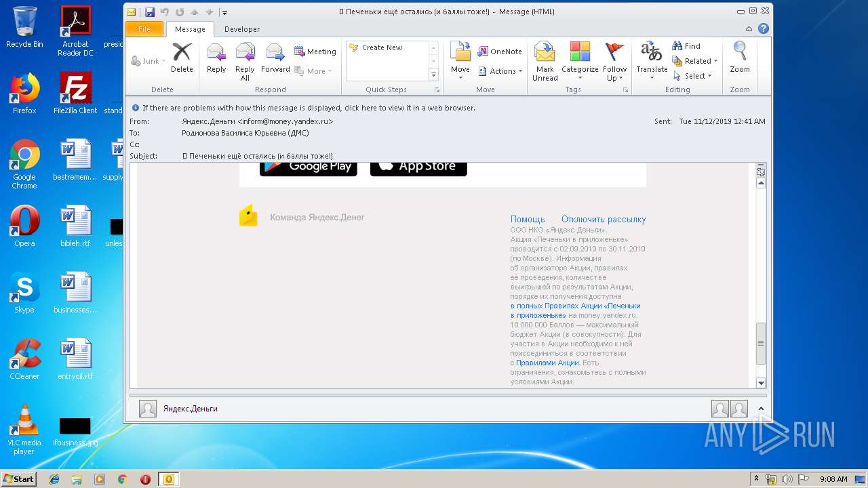
Task: Categorize the message with colors
Action: (x=580, y=61)
